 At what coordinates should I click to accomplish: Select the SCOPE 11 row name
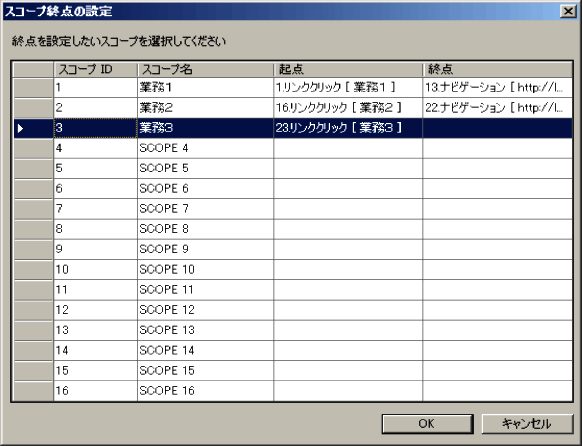[206, 290]
